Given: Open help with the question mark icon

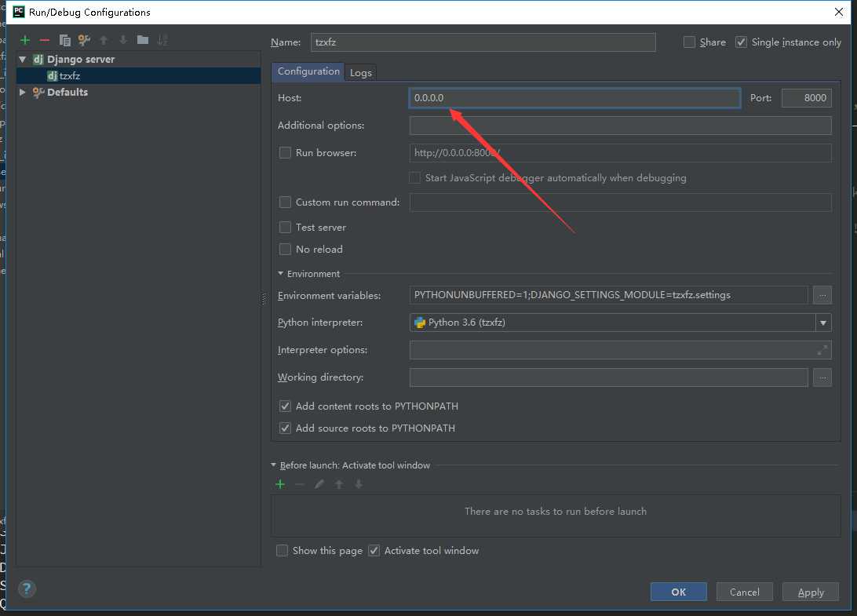Looking at the screenshot, I should (27, 589).
